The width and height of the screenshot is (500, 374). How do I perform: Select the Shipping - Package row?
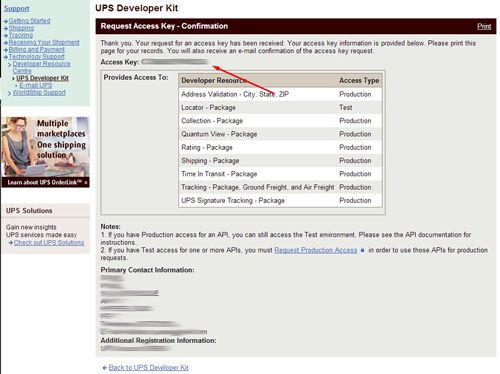(x=280, y=161)
